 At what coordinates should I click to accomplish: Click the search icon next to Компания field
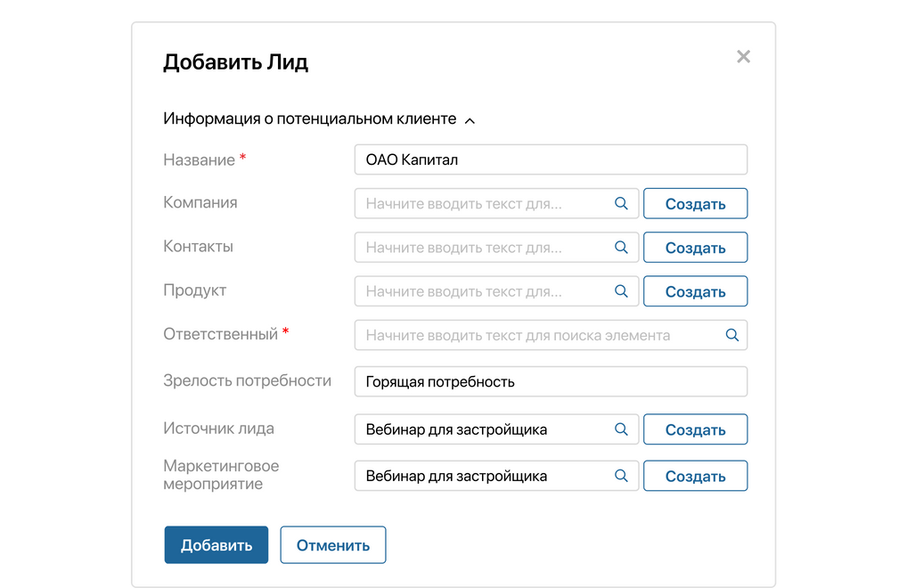click(x=621, y=203)
